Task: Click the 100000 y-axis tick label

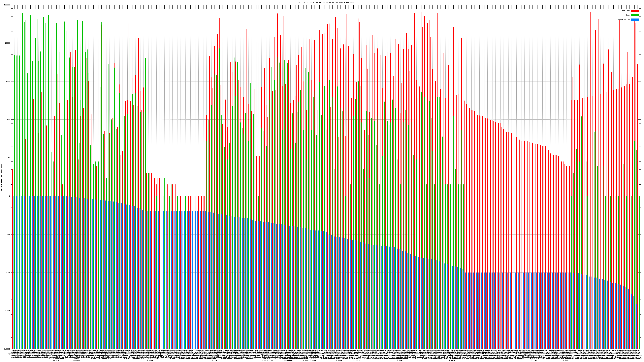Action: point(7,5)
